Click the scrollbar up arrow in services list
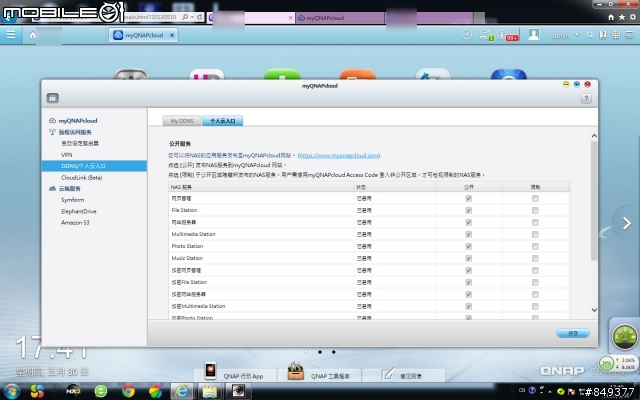The image size is (640, 400). (594, 136)
